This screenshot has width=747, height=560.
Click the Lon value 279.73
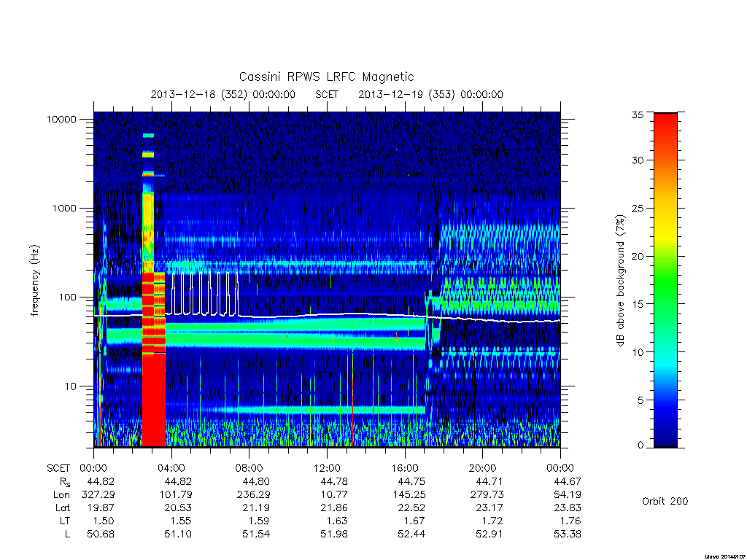pos(487,495)
